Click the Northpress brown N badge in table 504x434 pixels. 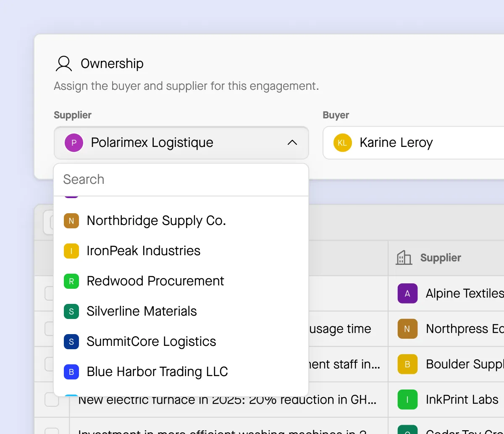click(x=407, y=329)
